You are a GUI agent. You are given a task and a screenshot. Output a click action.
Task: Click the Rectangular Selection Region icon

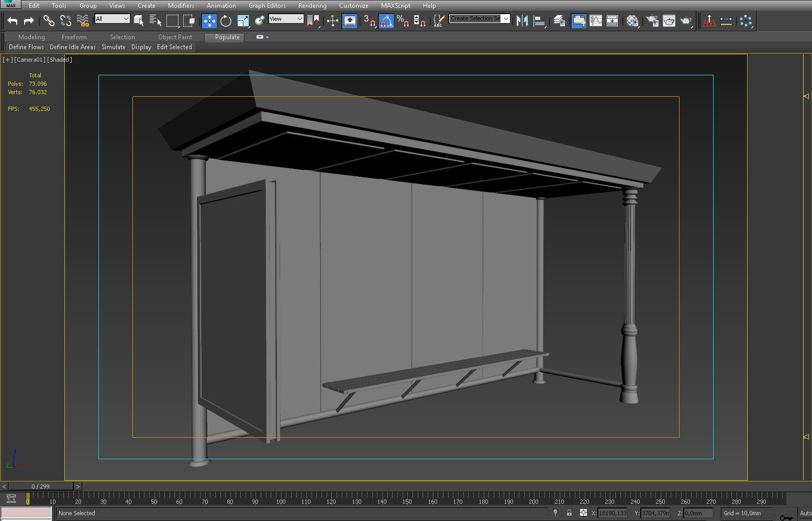click(x=172, y=21)
